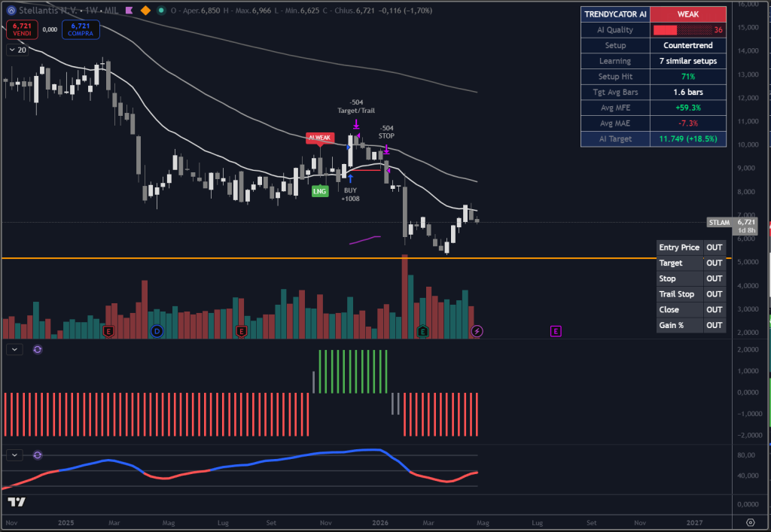Open the histogram indicator pane chevron dropdown
This screenshot has height=532, width=771.
tap(13, 349)
